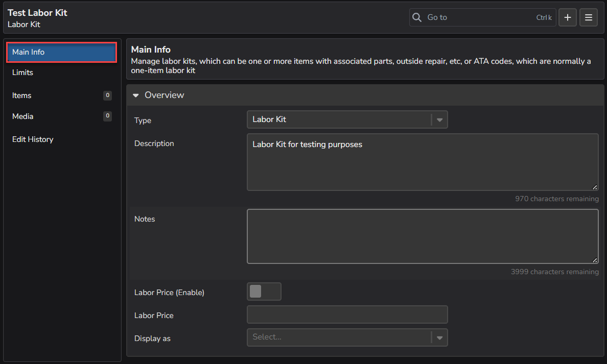Click the Description text area
Screen dimensions: 607x364
click(423, 161)
